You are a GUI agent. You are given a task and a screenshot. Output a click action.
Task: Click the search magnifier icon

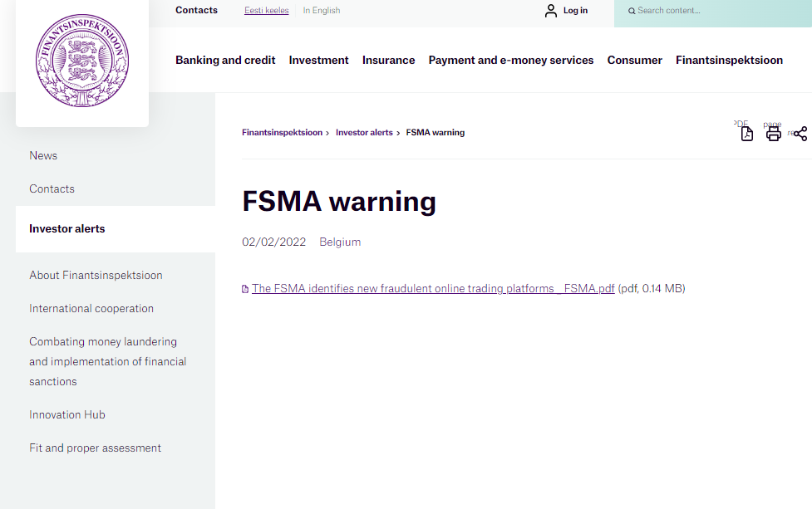[x=632, y=11]
